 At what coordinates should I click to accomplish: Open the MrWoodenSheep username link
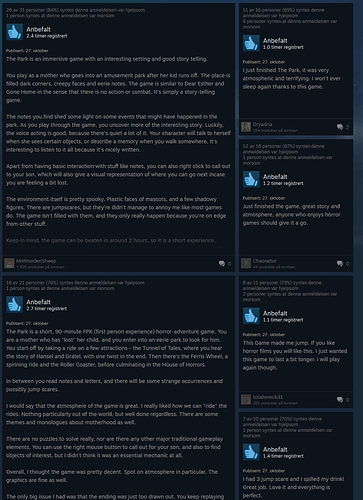click(x=36, y=261)
